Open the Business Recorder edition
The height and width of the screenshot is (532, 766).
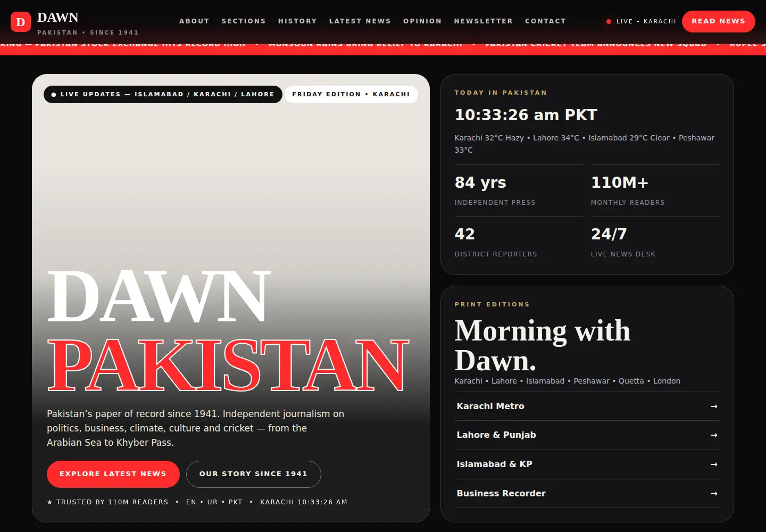tap(587, 494)
